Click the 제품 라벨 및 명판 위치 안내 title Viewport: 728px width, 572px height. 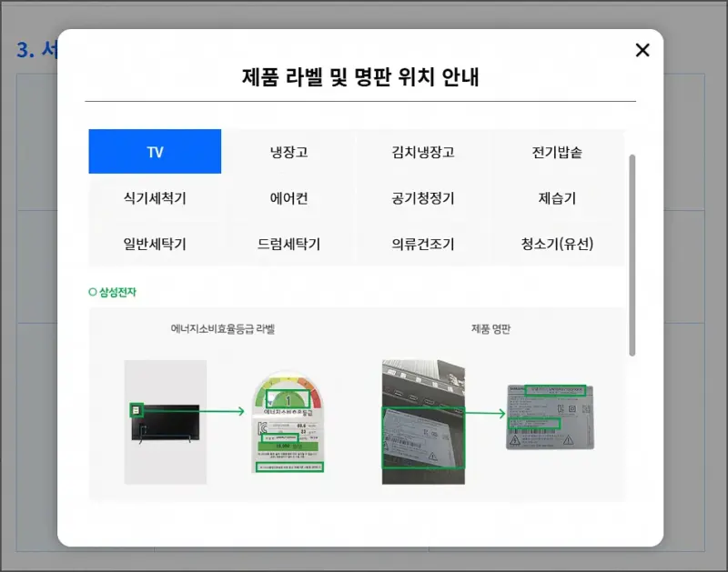click(360, 76)
